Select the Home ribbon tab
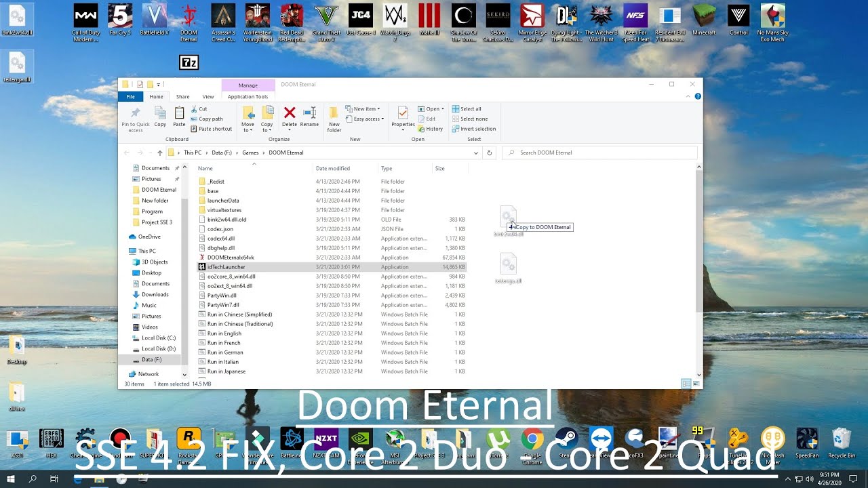The height and width of the screenshot is (488, 868). 157,97
